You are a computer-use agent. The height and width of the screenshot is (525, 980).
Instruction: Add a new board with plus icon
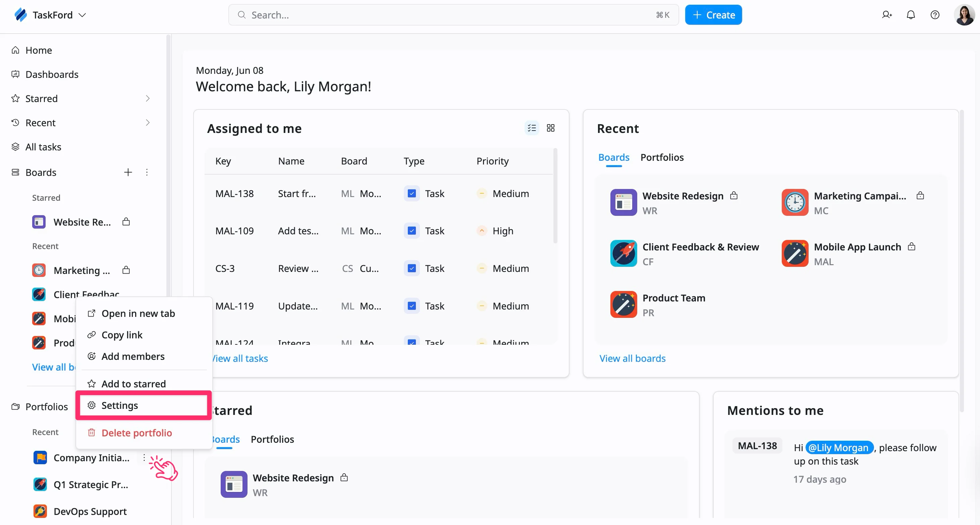[x=128, y=172]
